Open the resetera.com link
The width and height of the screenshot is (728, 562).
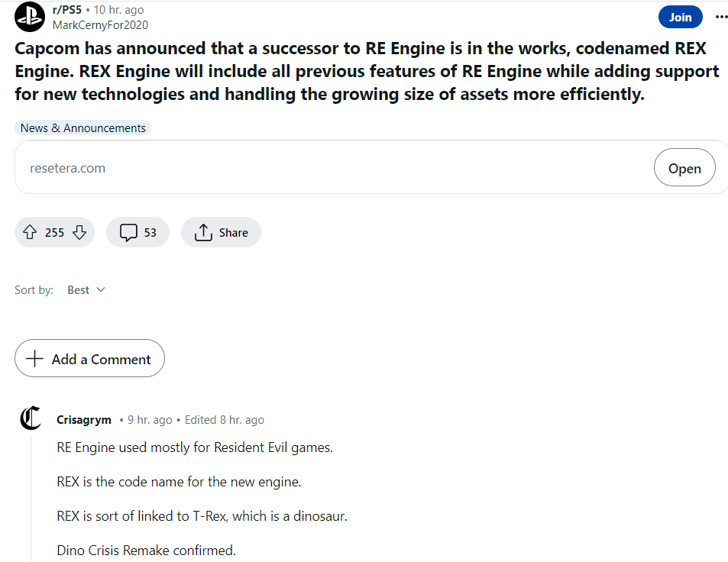pos(684,167)
